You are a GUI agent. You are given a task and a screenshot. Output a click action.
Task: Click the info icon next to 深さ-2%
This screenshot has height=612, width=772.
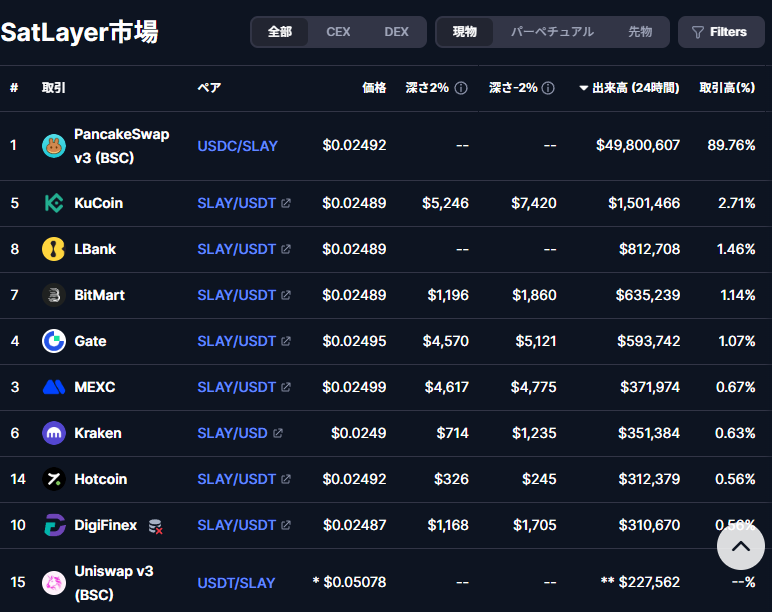point(548,88)
